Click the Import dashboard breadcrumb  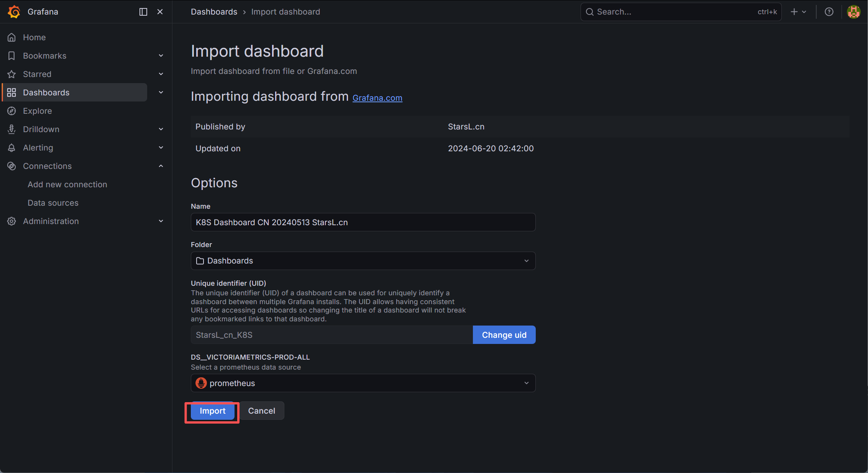tap(286, 12)
